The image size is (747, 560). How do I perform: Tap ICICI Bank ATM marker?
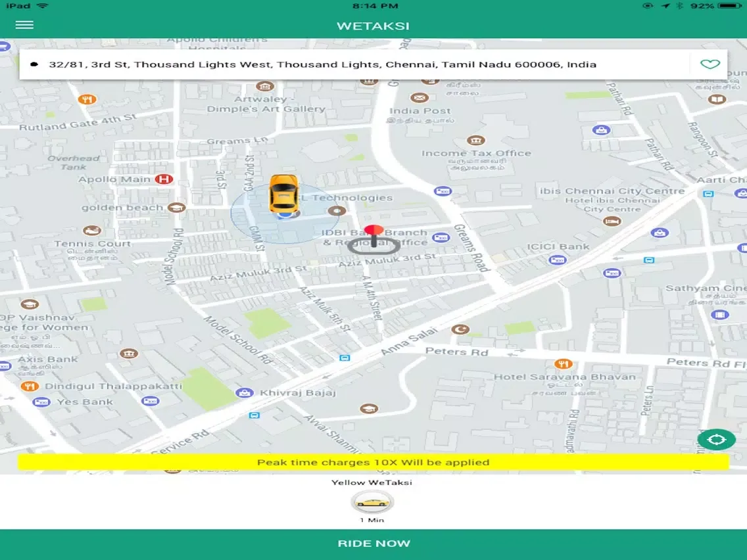(557, 260)
